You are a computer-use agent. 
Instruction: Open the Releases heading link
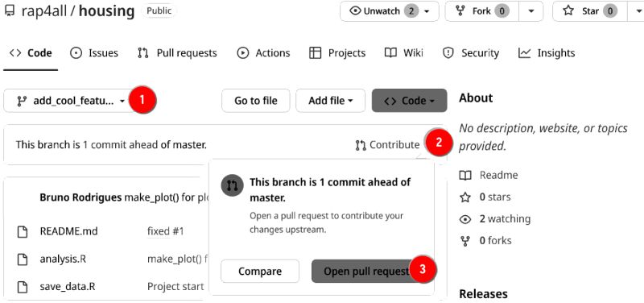[483, 294]
